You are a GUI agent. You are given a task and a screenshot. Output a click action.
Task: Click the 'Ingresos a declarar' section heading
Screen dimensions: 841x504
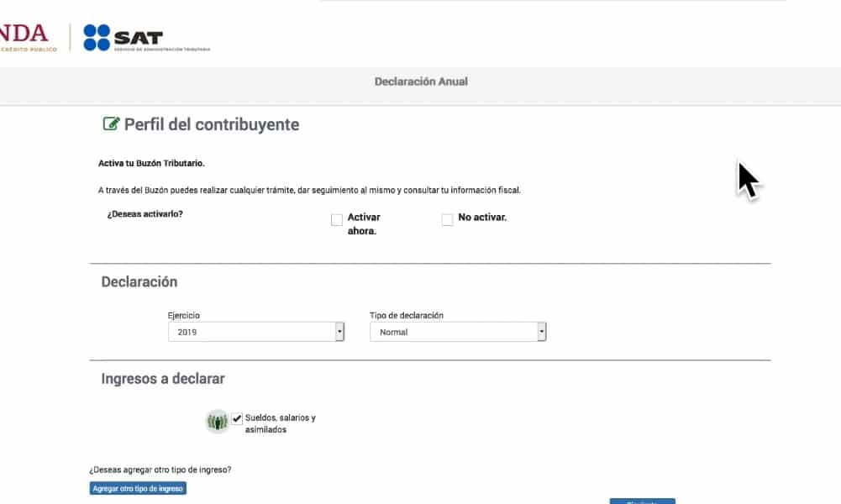click(163, 379)
